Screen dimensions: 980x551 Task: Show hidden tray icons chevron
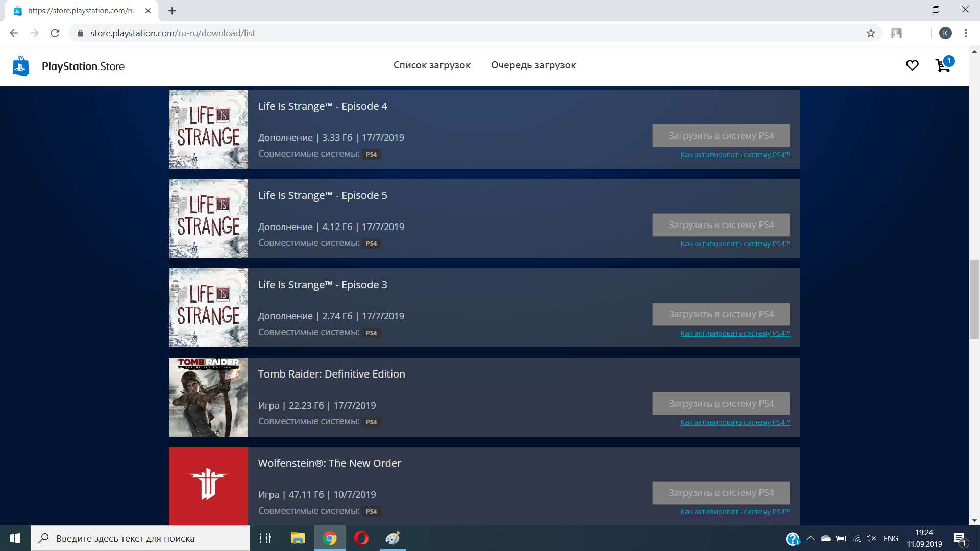(810, 538)
